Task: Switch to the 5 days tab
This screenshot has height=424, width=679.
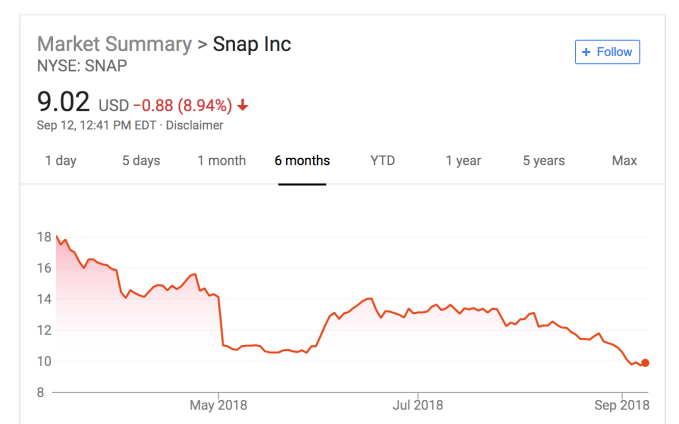Action: pyautogui.click(x=141, y=161)
